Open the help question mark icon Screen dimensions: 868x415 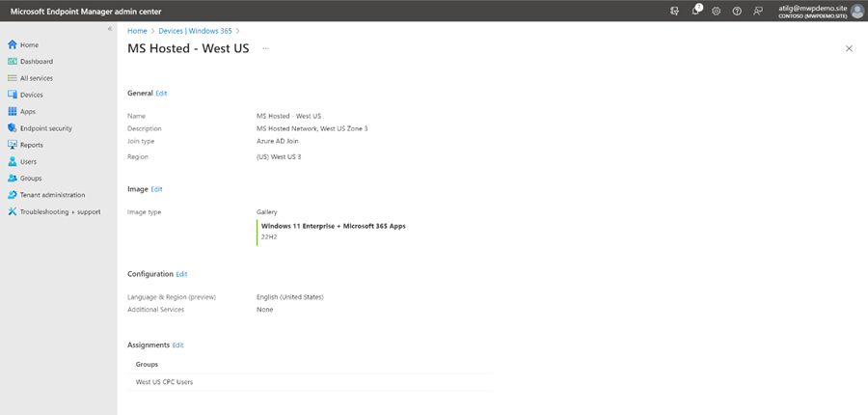737,11
